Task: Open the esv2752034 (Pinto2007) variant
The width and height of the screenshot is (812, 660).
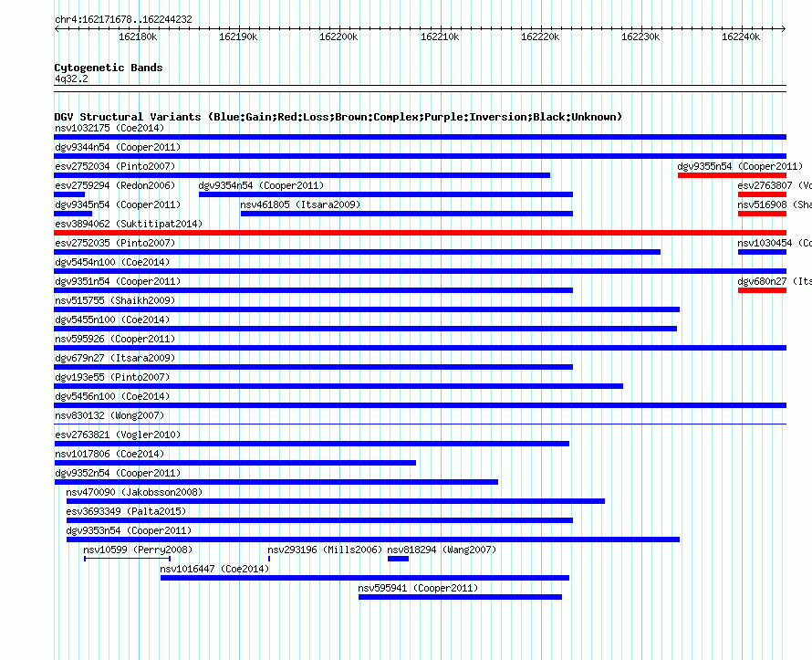Action: click(x=115, y=166)
